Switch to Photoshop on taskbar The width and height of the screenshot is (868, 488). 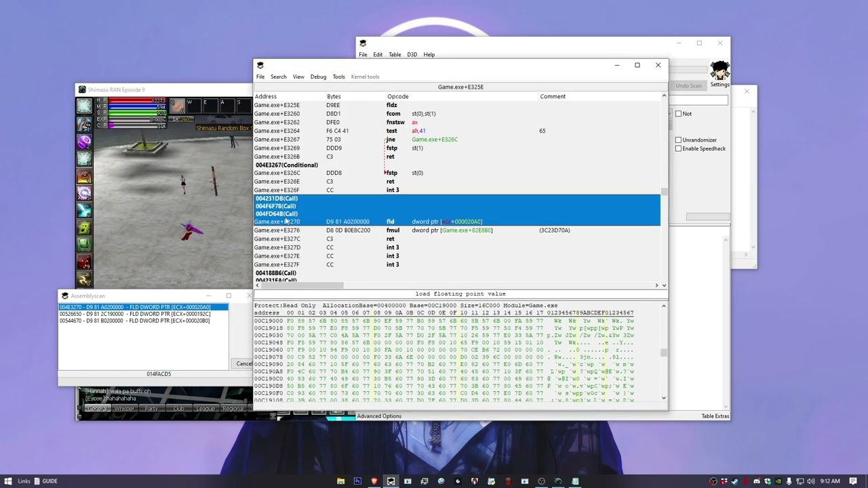[x=357, y=481]
